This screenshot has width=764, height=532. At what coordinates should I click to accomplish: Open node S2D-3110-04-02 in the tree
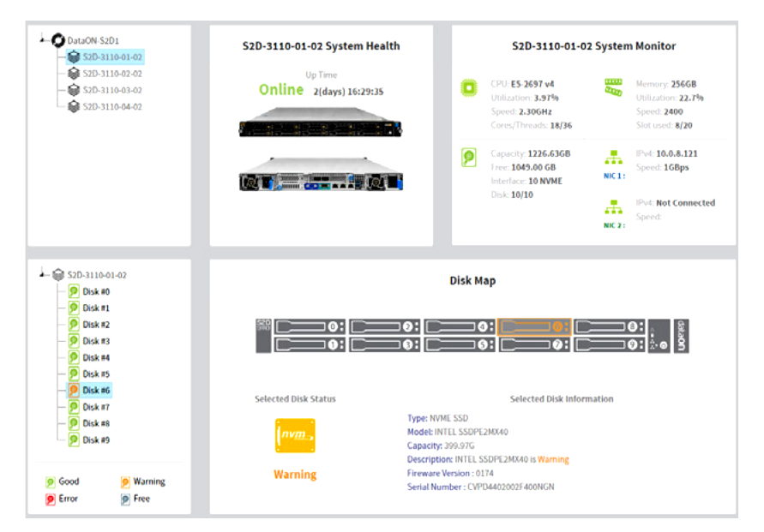click(111, 107)
